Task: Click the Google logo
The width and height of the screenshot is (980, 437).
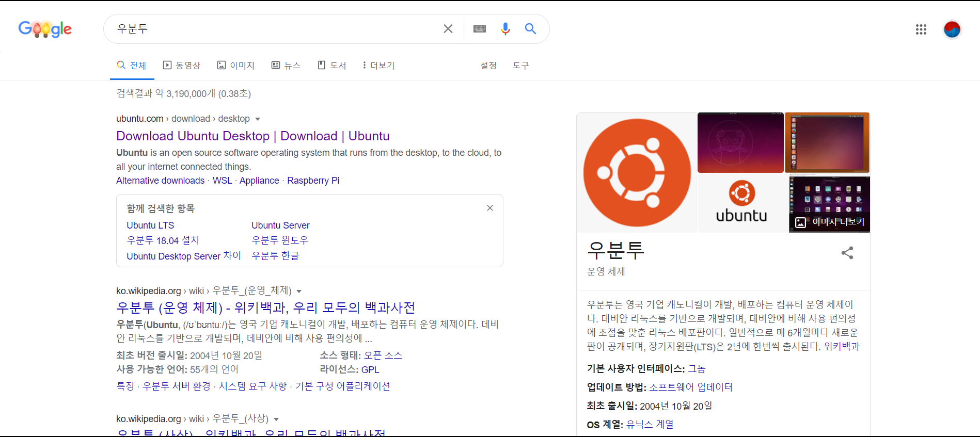Action: (x=45, y=29)
